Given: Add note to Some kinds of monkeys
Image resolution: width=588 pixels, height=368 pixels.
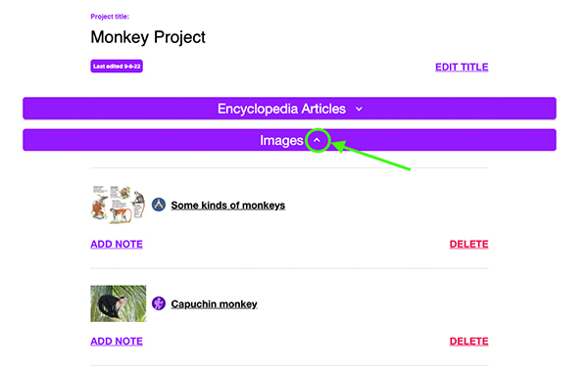Looking at the screenshot, I should [117, 244].
